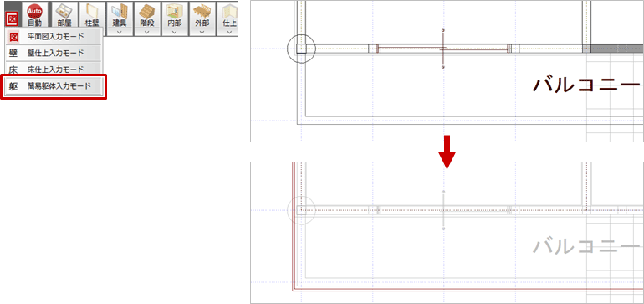This screenshot has width=644, height=304.
Task: Click the circled column at wall corner in upper drawing
Action: (301, 49)
